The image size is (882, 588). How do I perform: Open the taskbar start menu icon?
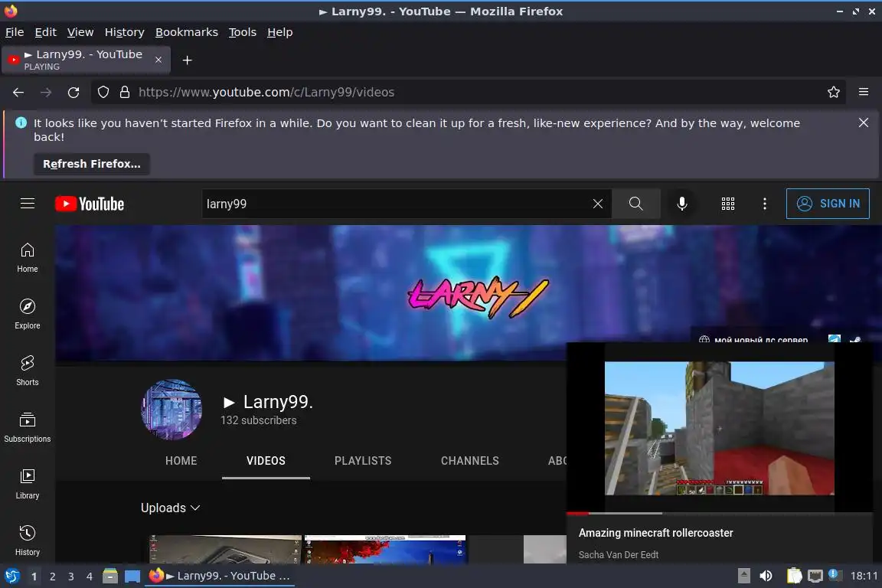11,577
